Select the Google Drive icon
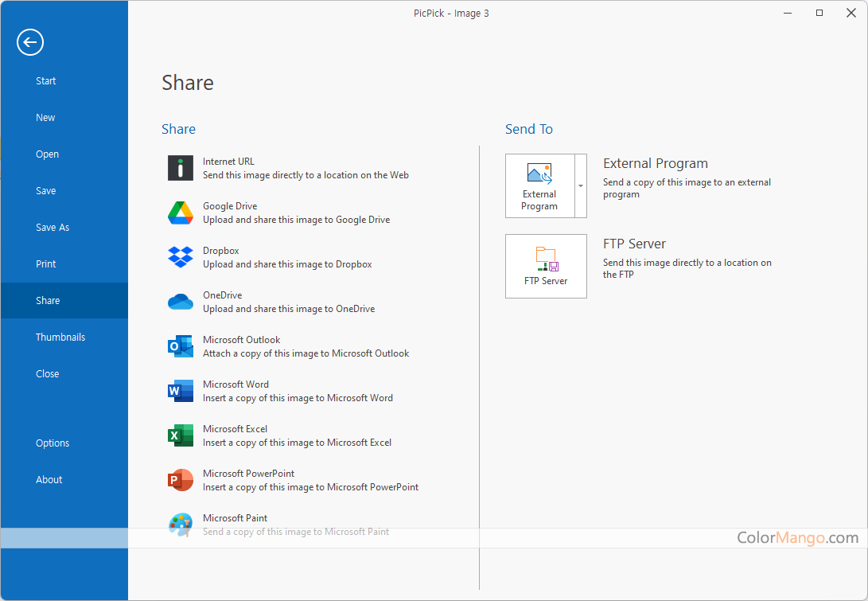Image resolution: width=868 pixels, height=601 pixels. pyautogui.click(x=181, y=213)
